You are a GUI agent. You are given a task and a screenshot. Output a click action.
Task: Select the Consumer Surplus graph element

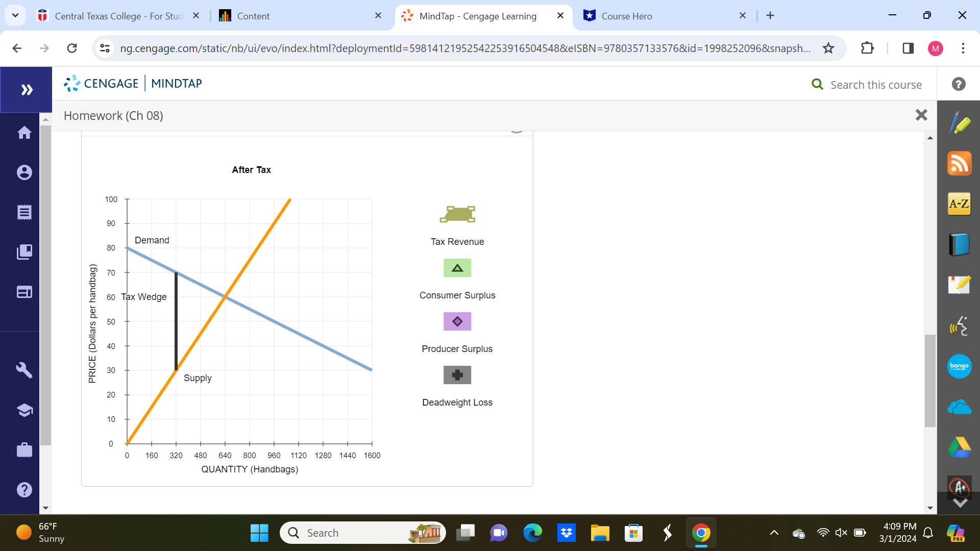point(457,267)
